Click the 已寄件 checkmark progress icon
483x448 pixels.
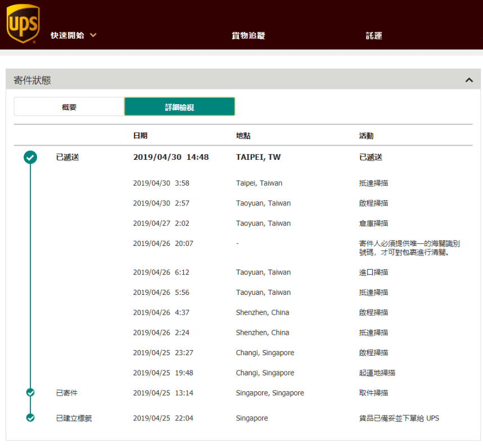[30, 393]
